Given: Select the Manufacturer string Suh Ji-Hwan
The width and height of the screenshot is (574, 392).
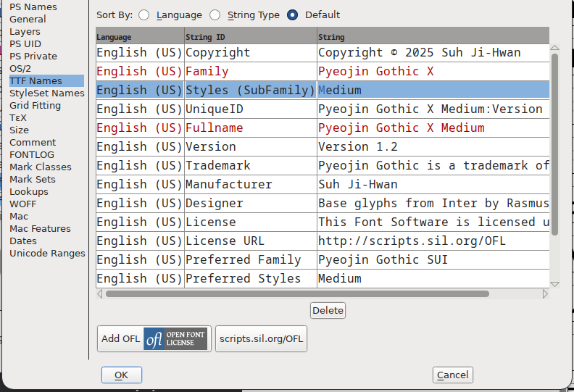Looking at the screenshot, I should coord(433,185).
